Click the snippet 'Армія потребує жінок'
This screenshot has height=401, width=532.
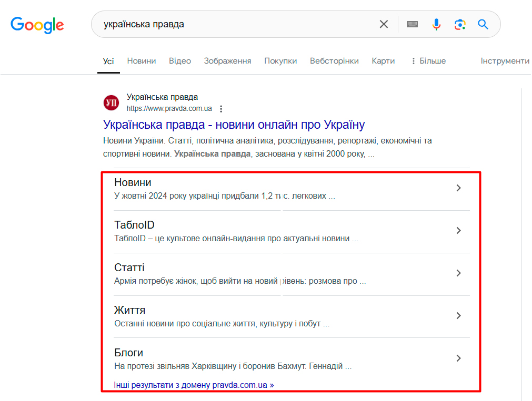(x=240, y=281)
